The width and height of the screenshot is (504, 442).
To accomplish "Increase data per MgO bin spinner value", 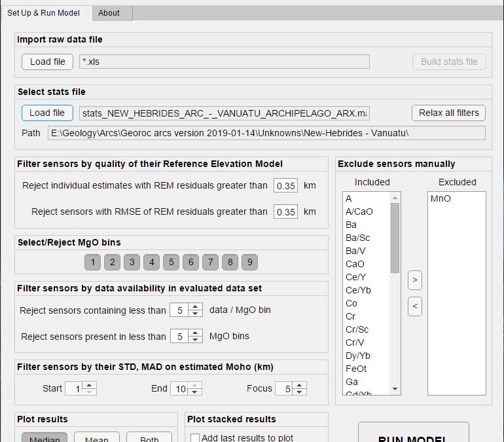I will point(195,306).
